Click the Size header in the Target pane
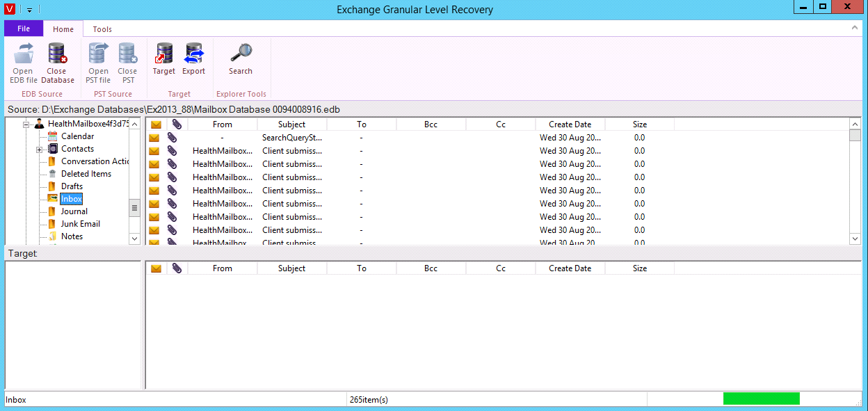This screenshot has width=868, height=411. click(640, 268)
